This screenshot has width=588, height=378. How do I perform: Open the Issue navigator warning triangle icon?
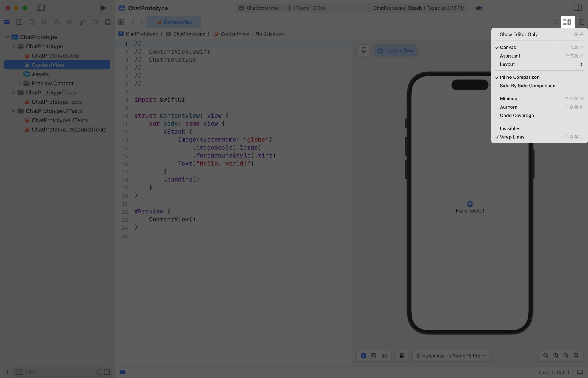pyautogui.click(x=57, y=22)
